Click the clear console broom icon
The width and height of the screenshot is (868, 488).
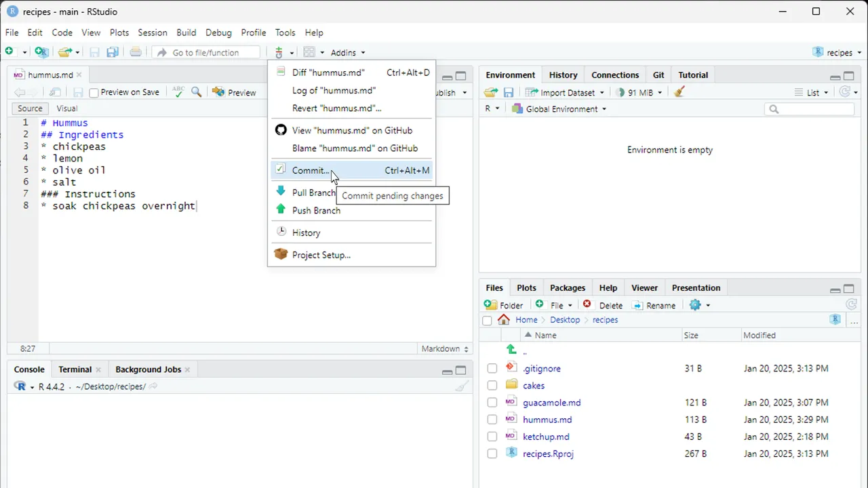pyautogui.click(x=462, y=386)
